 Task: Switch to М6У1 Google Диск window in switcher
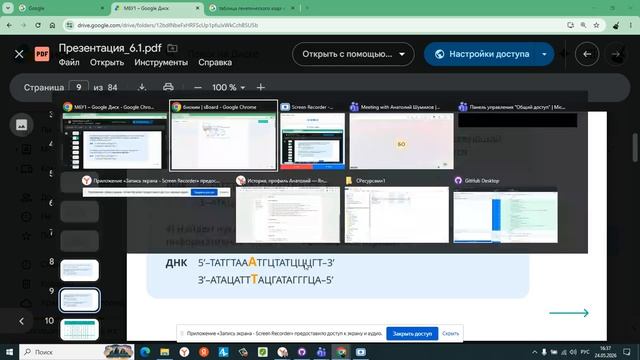pyautogui.click(x=114, y=136)
